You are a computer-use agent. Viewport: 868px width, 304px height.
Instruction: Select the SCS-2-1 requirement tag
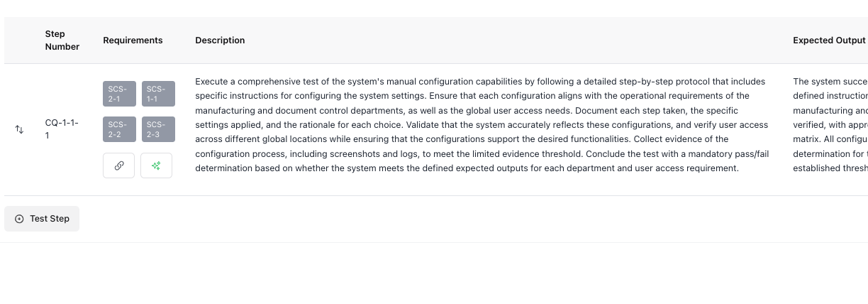click(x=119, y=94)
